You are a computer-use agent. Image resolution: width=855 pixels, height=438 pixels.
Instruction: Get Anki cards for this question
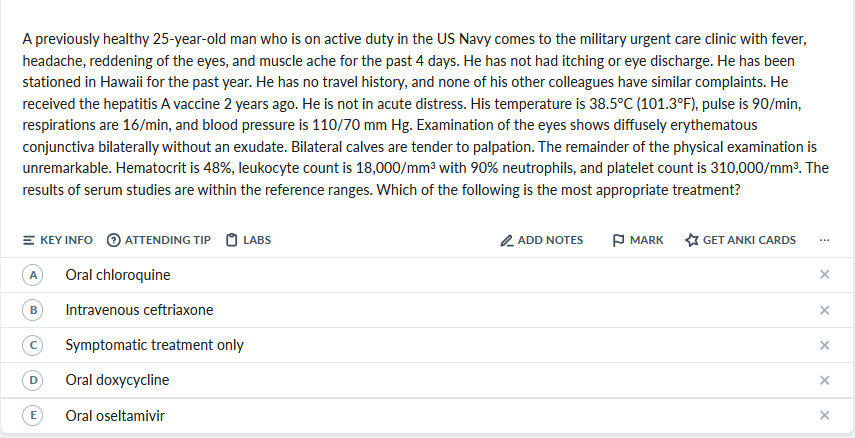click(x=741, y=240)
